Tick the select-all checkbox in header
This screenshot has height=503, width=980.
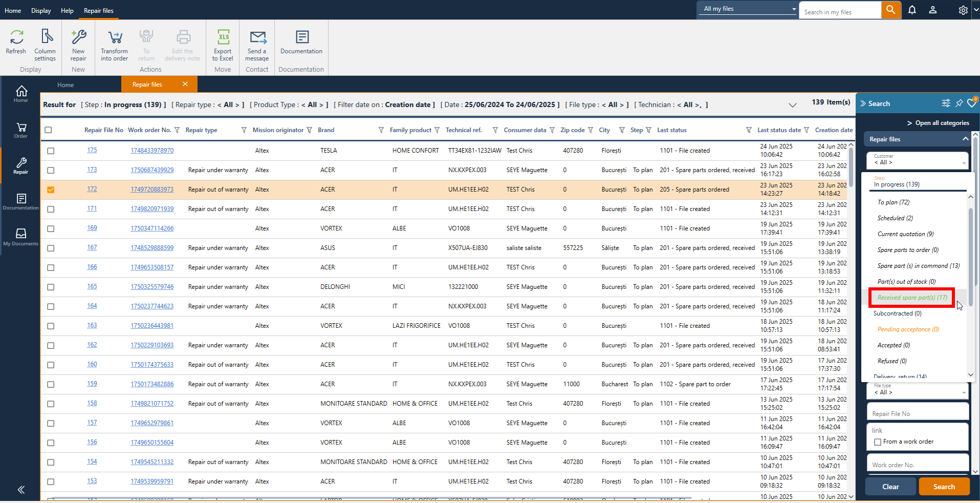[x=48, y=130]
